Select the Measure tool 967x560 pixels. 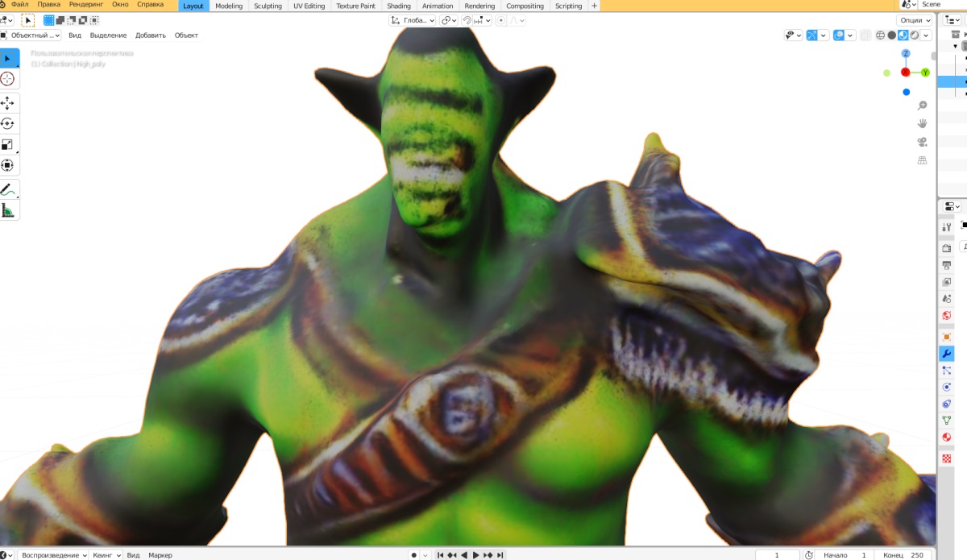(7, 211)
